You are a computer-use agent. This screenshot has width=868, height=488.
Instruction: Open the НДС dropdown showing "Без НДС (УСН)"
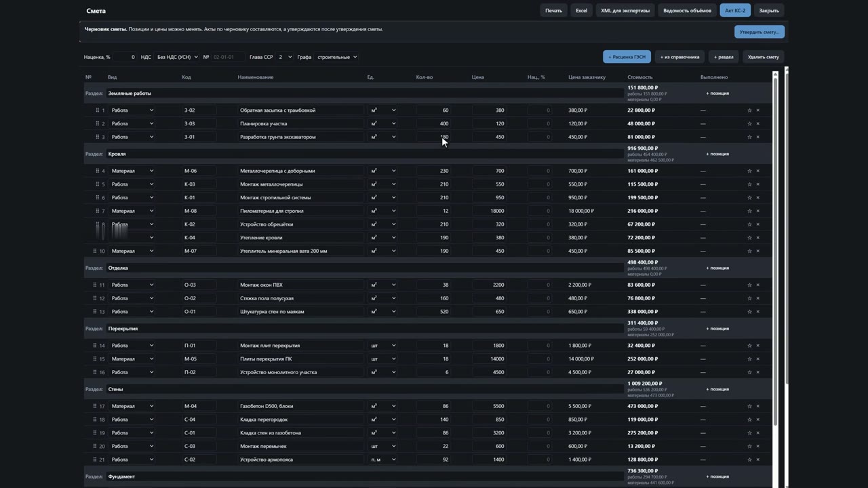coord(177,57)
